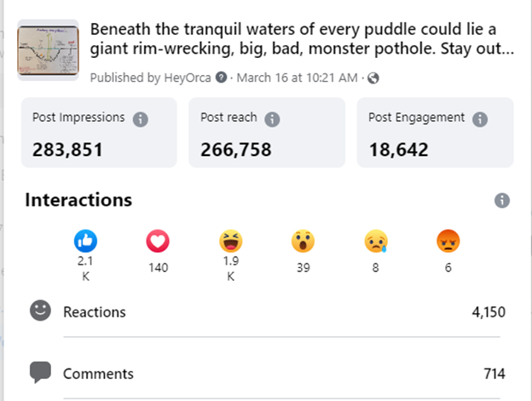The width and height of the screenshot is (532, 401).
Task: Click the Sad crying reaction icon
Action: click(x=375, y=242)
